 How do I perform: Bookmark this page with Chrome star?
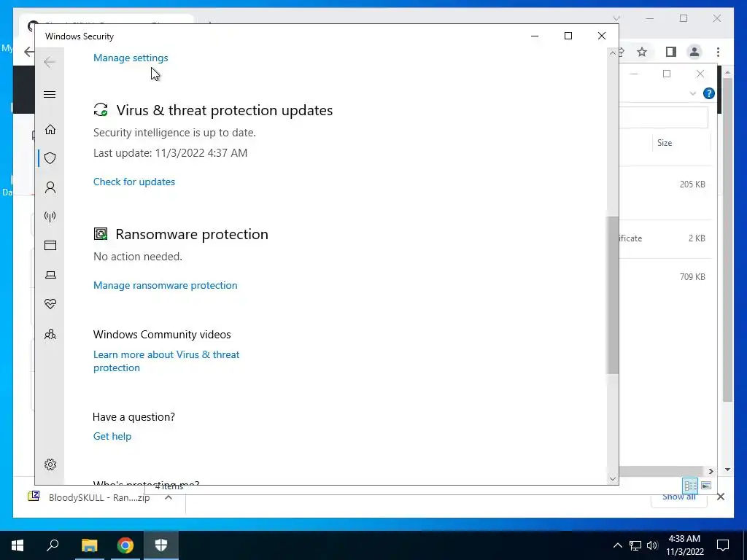point(642,52)
